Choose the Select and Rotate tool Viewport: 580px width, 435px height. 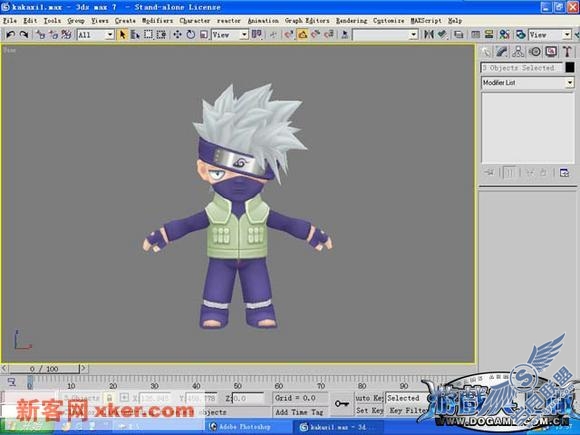click(x=190, y=35)
